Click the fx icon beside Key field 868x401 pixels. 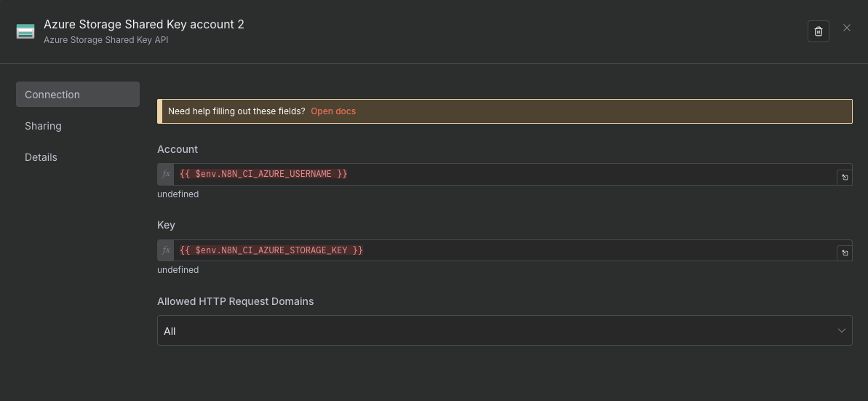point(166,250)
